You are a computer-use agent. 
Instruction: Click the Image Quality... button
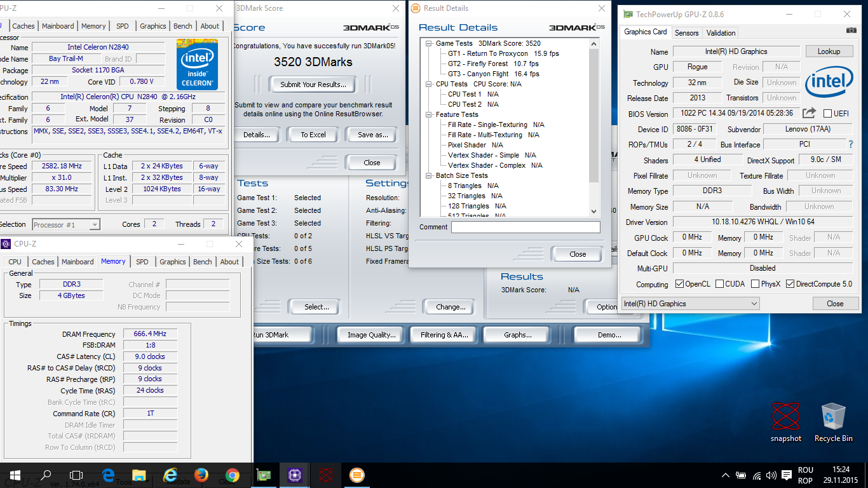(371, 335)
